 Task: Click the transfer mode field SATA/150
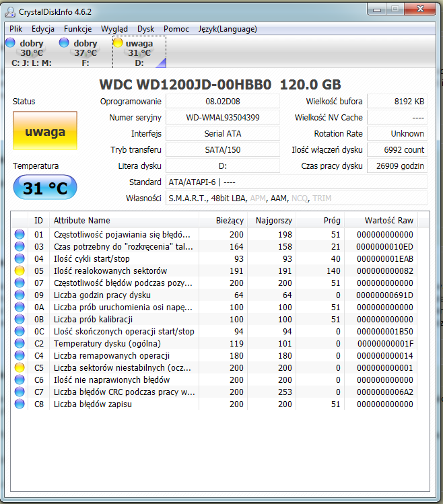pos(223,150)
